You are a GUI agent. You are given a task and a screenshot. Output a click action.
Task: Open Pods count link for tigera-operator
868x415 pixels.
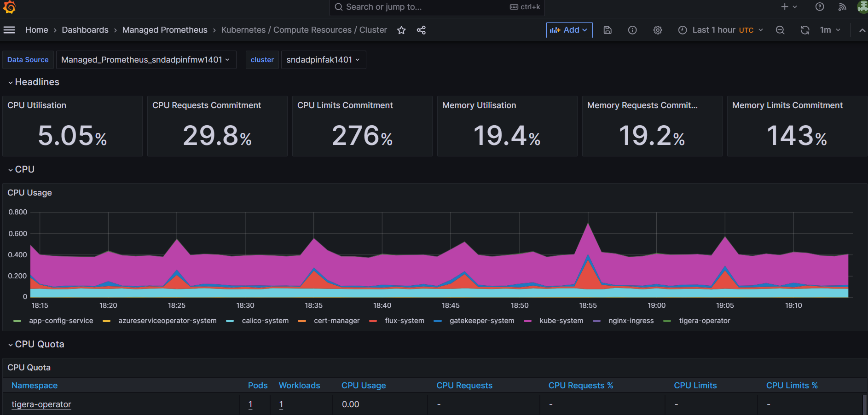[250, 404]
